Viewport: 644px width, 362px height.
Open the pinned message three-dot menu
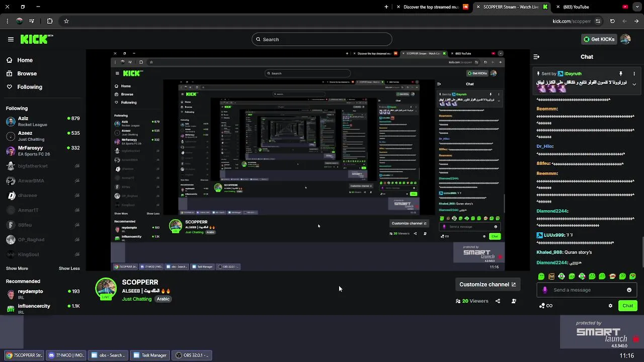pos(634,73)
